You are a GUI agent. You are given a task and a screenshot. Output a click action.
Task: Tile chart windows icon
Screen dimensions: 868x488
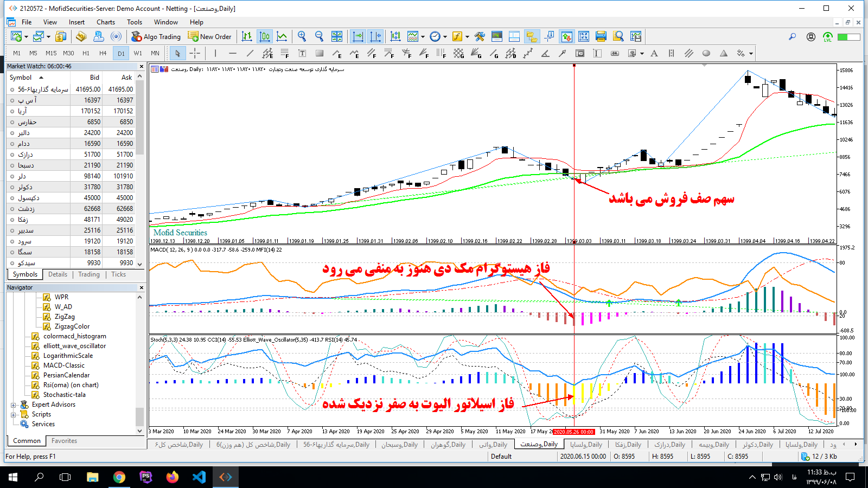pyautogui.click(x=337, y=37)
